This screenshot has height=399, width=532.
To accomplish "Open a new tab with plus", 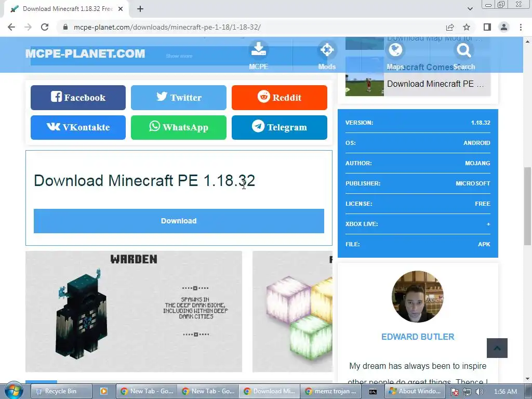I will click(140, 9).
